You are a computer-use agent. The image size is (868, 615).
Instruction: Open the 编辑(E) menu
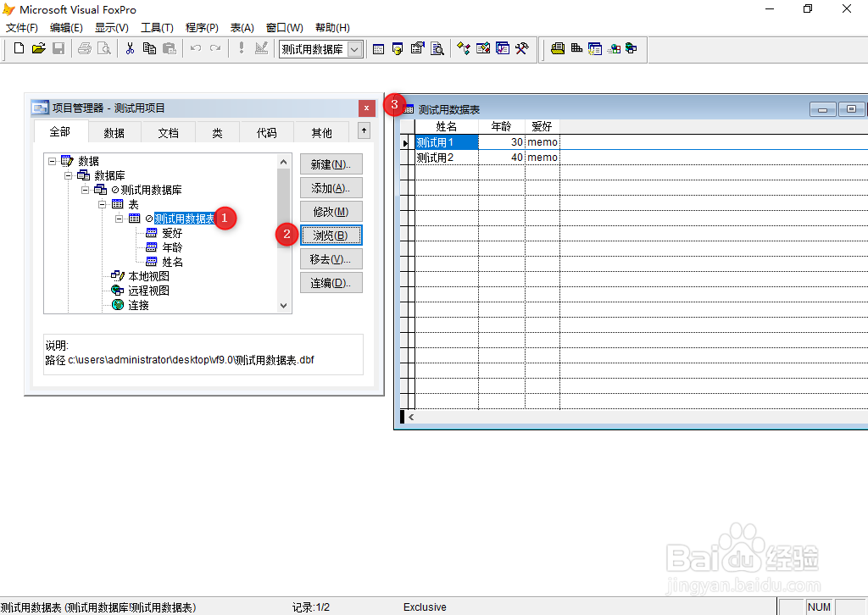66,28
